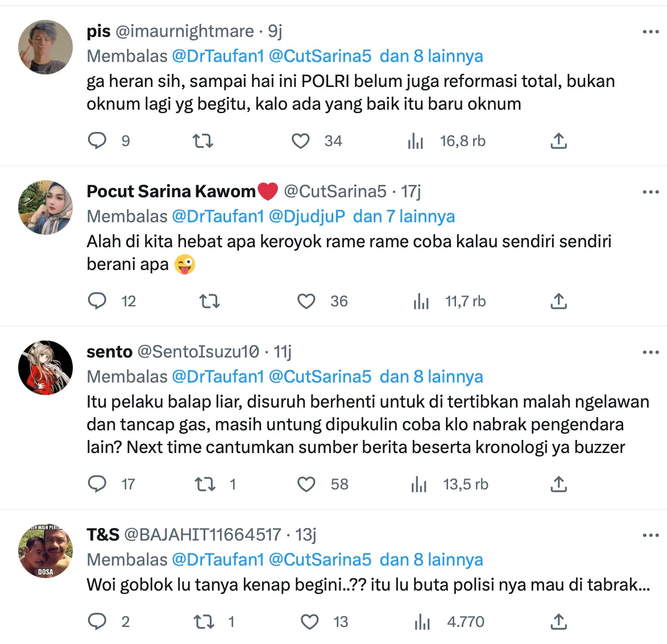
Task: Like the tweet by pis
Action: click(301, 141)
